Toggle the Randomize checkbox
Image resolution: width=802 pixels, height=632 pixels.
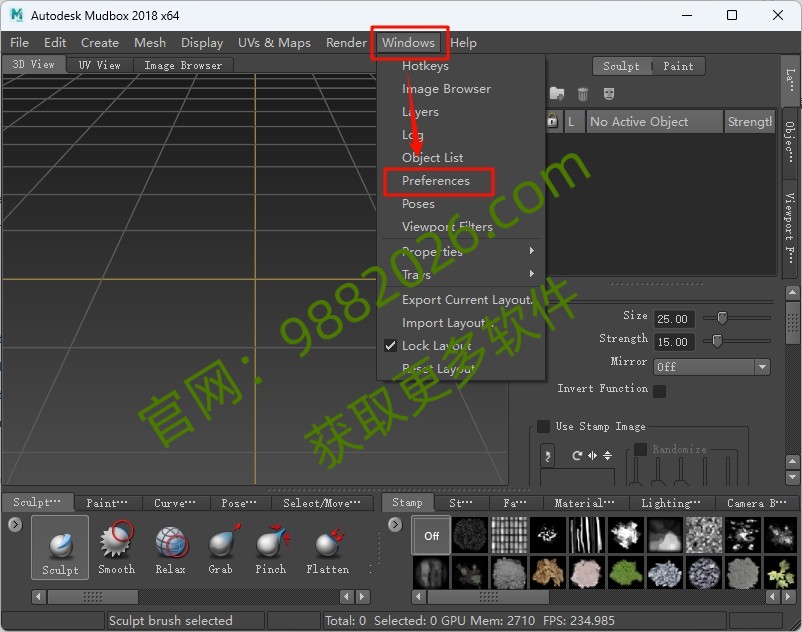640,449
